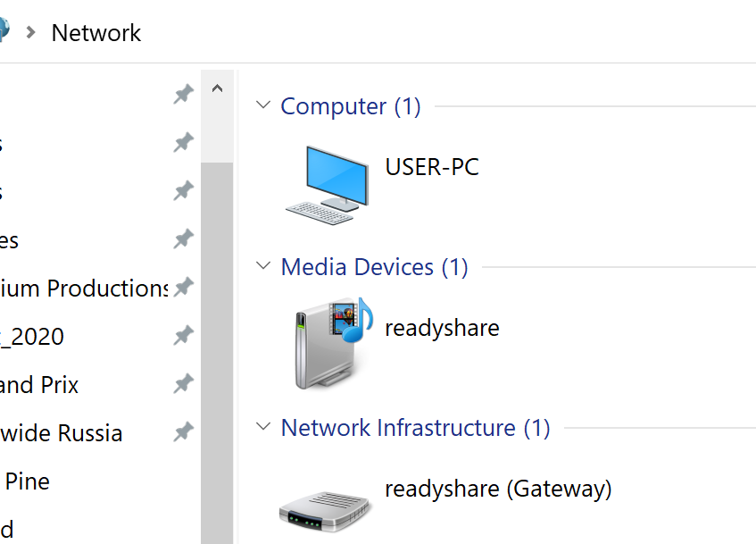Collapse the Media Devices group

pyautogui.click(x=263, y=266)
